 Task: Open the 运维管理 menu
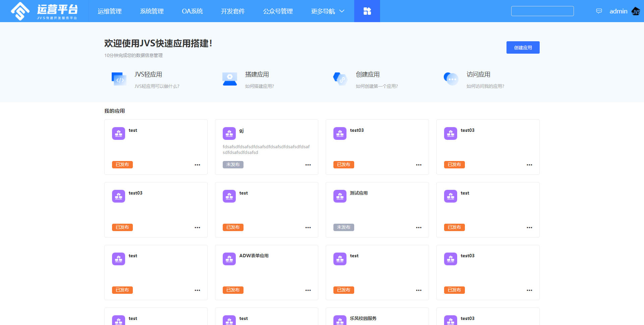[x=110, y=11]
